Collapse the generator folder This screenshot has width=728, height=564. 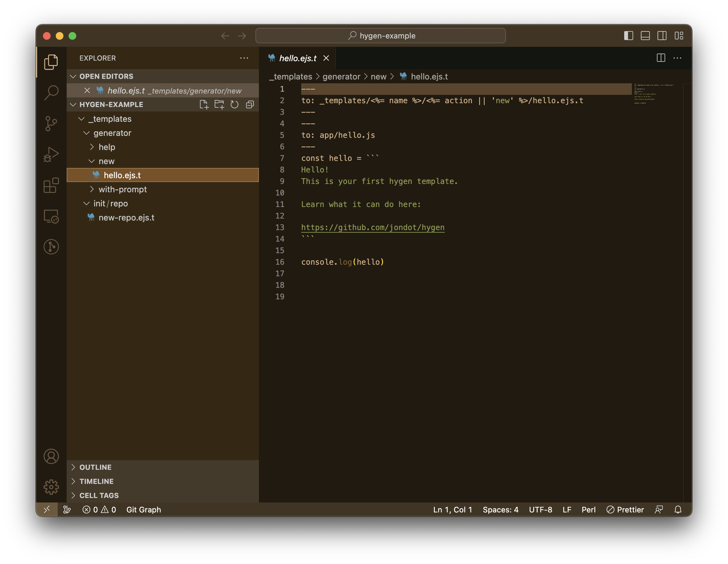tap(163, 133)
